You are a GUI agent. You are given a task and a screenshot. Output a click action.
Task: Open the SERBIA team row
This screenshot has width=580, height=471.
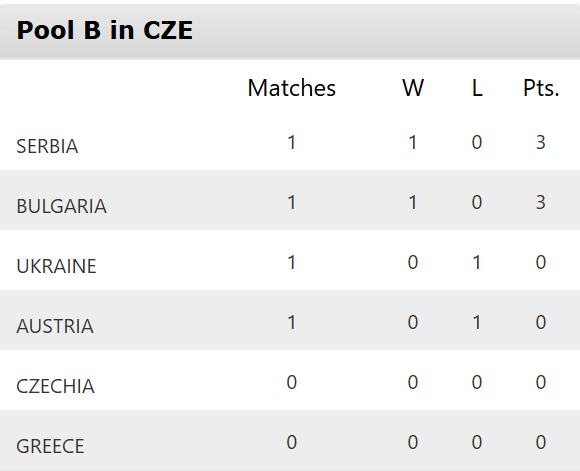290,144
